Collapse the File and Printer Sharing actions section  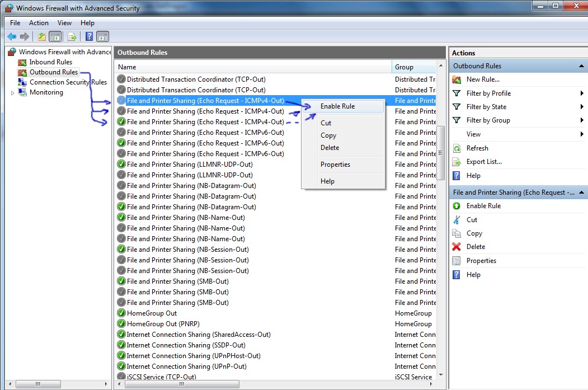[581, 192]
